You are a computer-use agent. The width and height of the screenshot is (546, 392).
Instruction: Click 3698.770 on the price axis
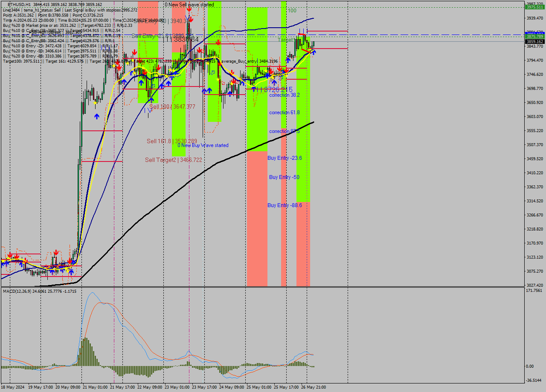click(x=535, y=89)
